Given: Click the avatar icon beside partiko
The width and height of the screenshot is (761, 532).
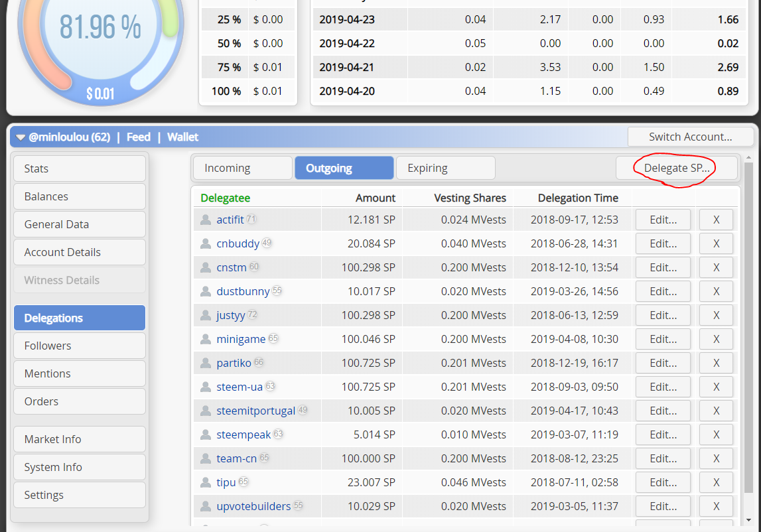Looking at the screenshot, I should point(206,363).
